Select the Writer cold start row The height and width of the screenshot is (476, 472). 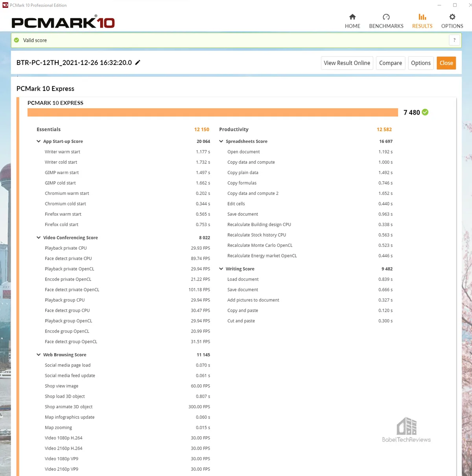127,162
